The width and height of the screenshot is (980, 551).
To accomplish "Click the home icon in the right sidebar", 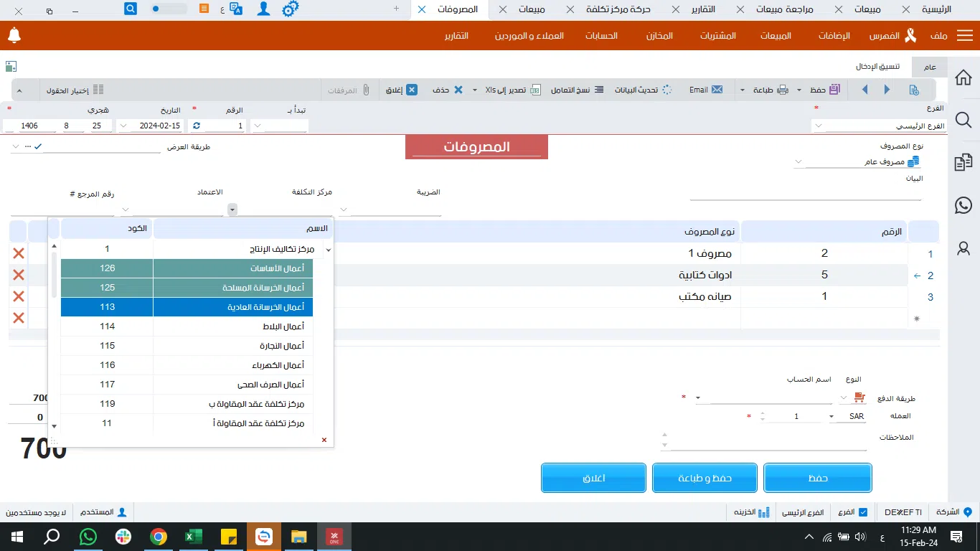I will coord(963,77).
